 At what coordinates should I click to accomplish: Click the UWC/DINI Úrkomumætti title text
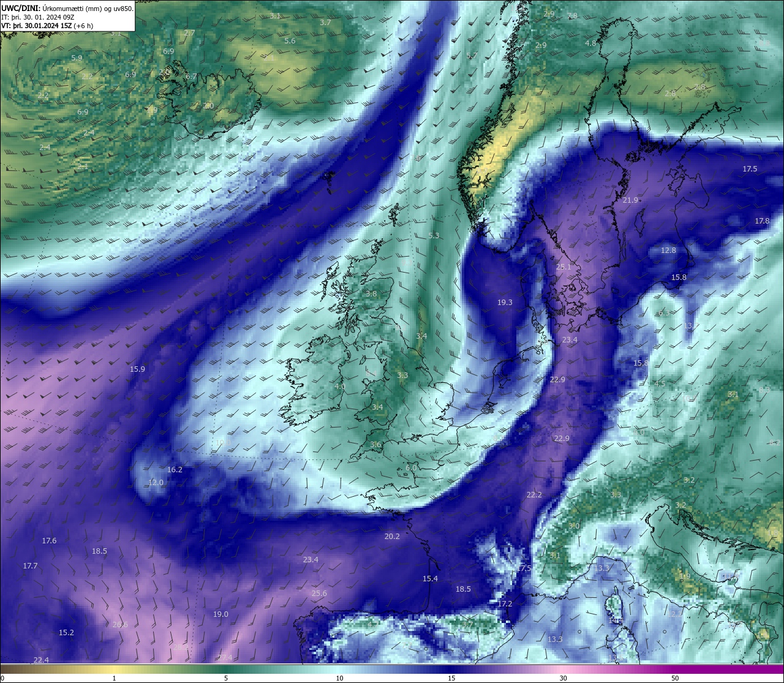[67, 9]
